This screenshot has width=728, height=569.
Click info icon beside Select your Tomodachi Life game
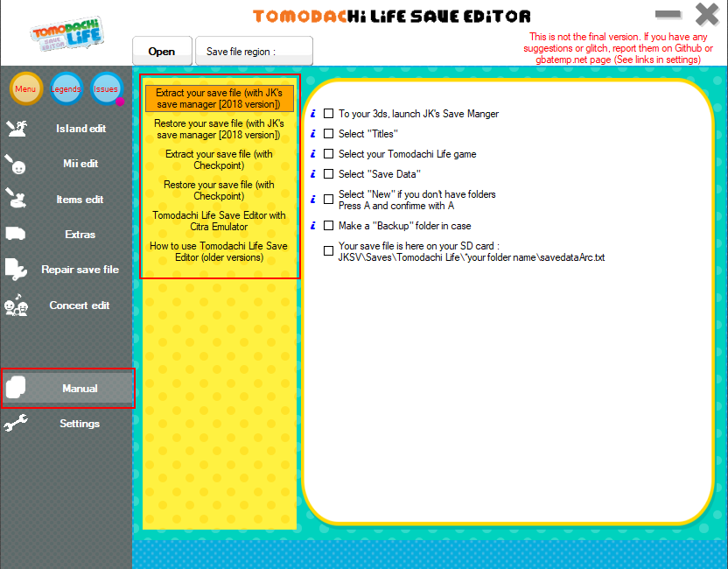[x=313, y=154]
